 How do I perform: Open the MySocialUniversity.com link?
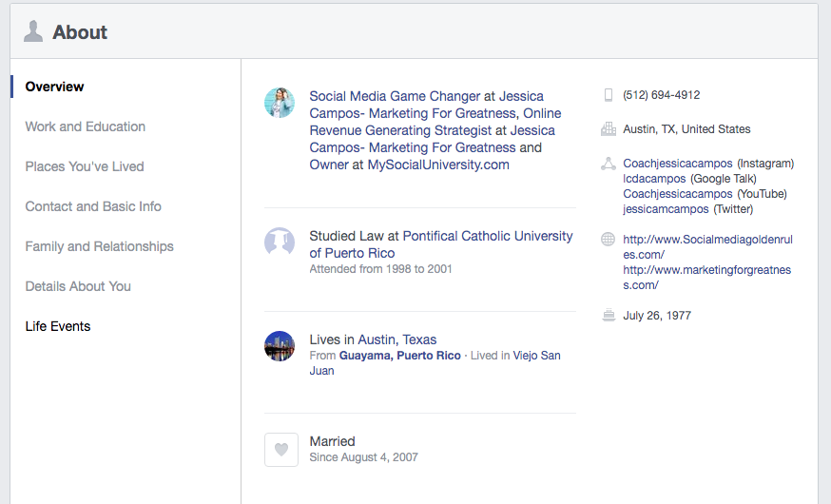point(438,165)
